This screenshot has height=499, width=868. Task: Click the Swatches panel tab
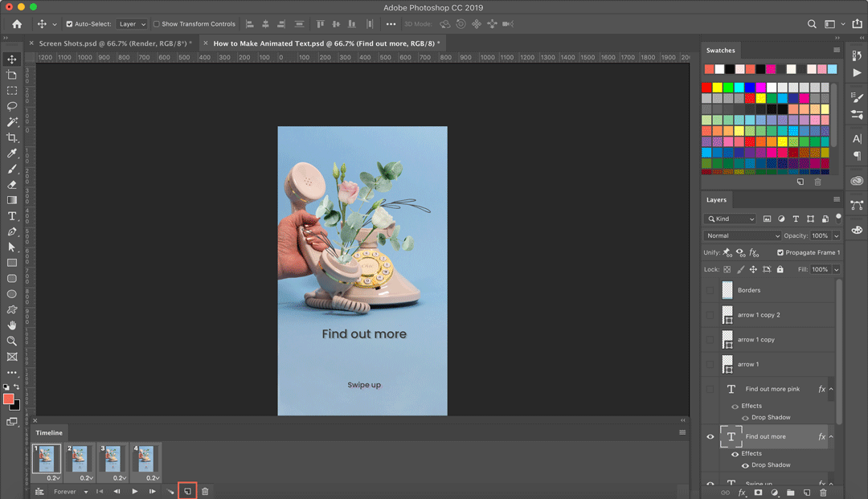720,51
